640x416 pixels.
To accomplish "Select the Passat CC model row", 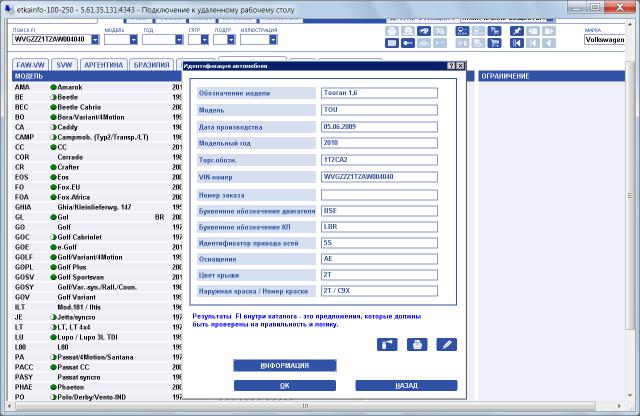I will tap(97, 367).
